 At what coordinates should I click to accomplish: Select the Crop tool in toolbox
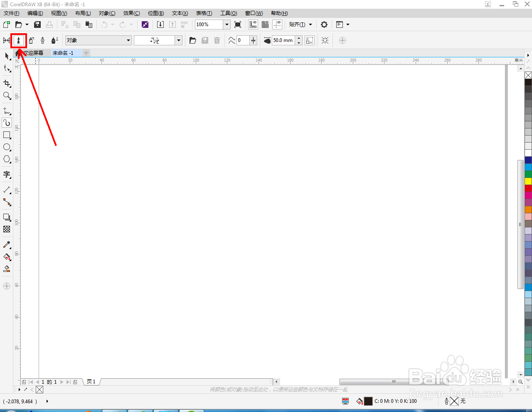(7, 84)
